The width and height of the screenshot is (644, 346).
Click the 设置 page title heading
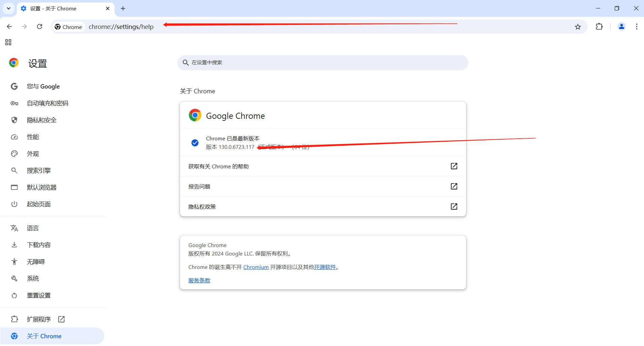pyautogui.click(x=38, y=64)
